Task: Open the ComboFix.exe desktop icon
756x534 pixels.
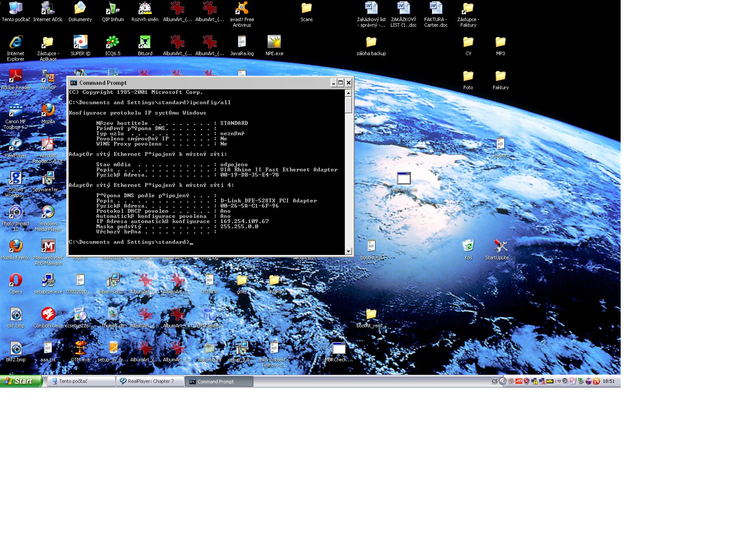Action: click(48, 314)
